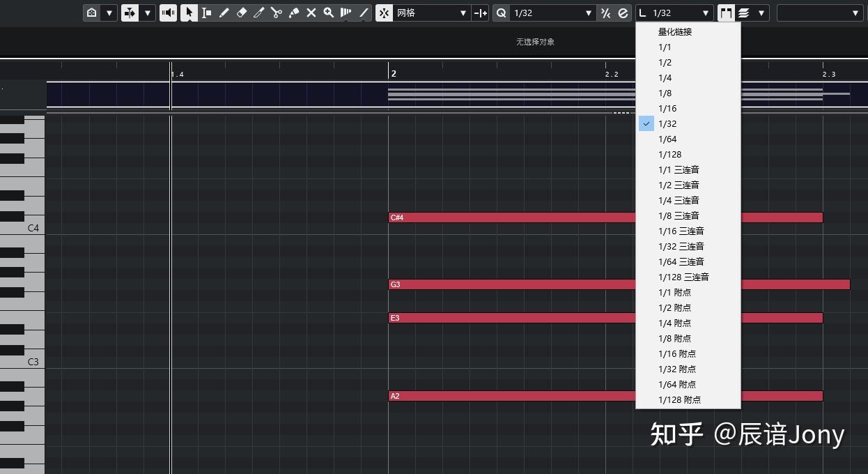This screenshot has width=868, height=474.
Task: Select the Erase tool
Action: 241,13
